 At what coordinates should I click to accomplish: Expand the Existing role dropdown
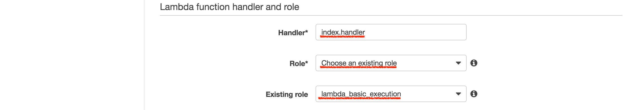(391, 94)
